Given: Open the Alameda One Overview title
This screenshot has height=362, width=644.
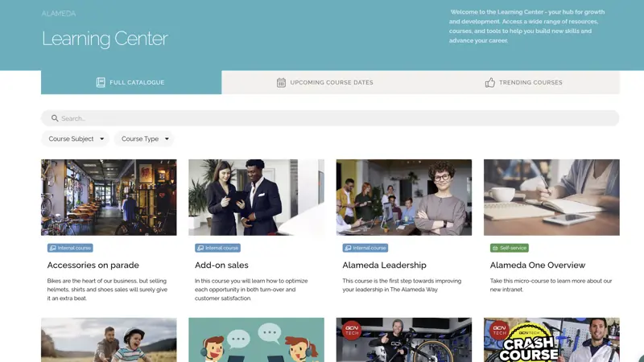Looking at the screenshot, I should 537,265.
